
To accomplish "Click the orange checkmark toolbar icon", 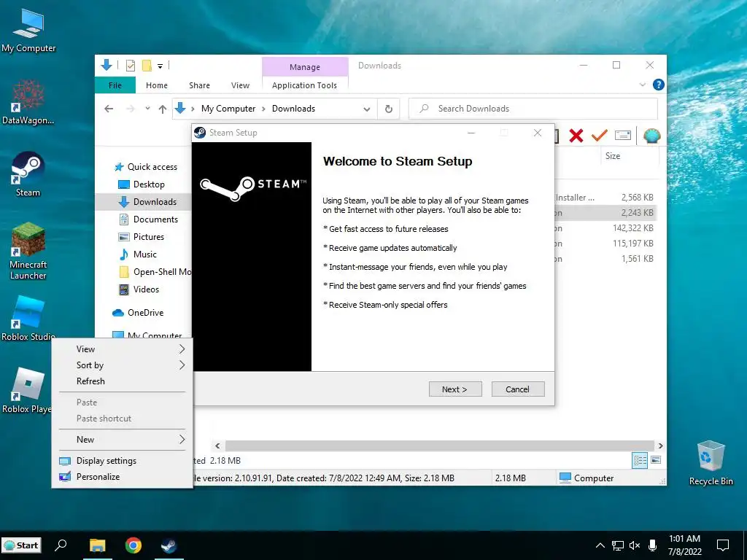I will (600, 136).
